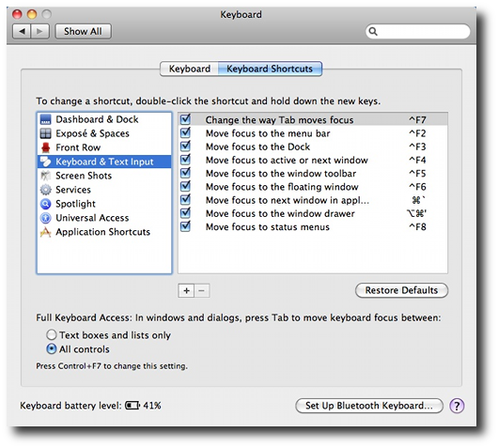Disable Move focus to the floating window
The image size is (498, 448).
(x=185, y=186)
